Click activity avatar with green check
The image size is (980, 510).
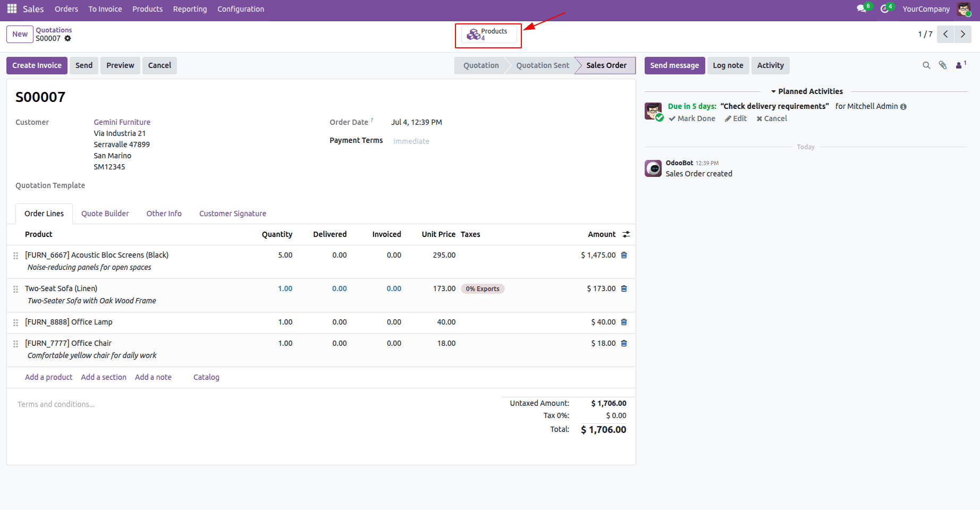tap(653, 112)
